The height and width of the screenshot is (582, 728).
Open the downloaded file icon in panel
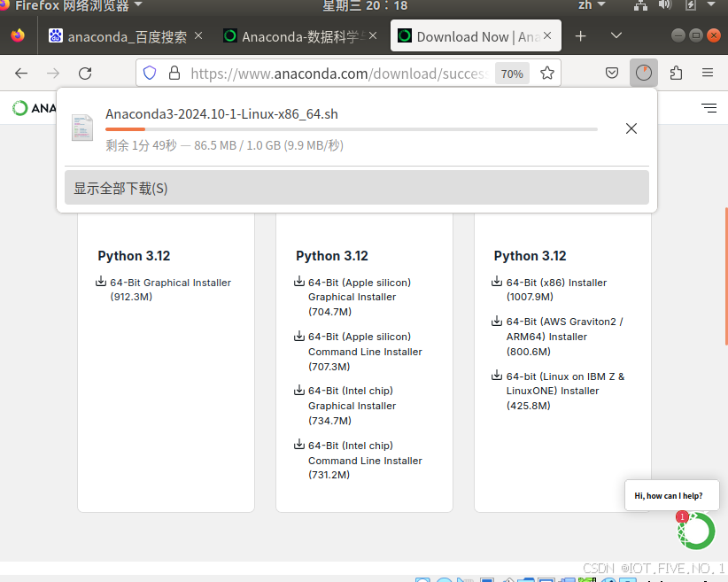pos(82,128)
